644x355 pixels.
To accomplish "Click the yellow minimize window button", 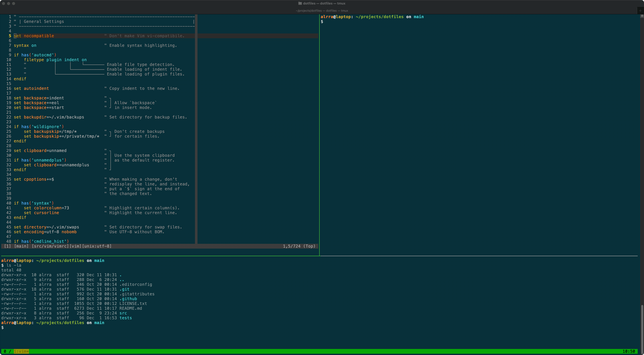I will pos(9,4).
